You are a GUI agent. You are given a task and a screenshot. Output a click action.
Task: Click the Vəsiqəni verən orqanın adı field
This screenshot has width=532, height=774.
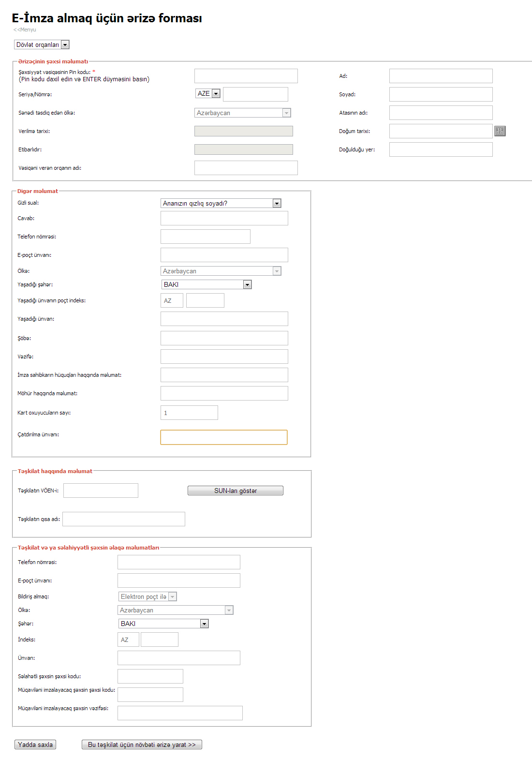(x=246, y=168)
